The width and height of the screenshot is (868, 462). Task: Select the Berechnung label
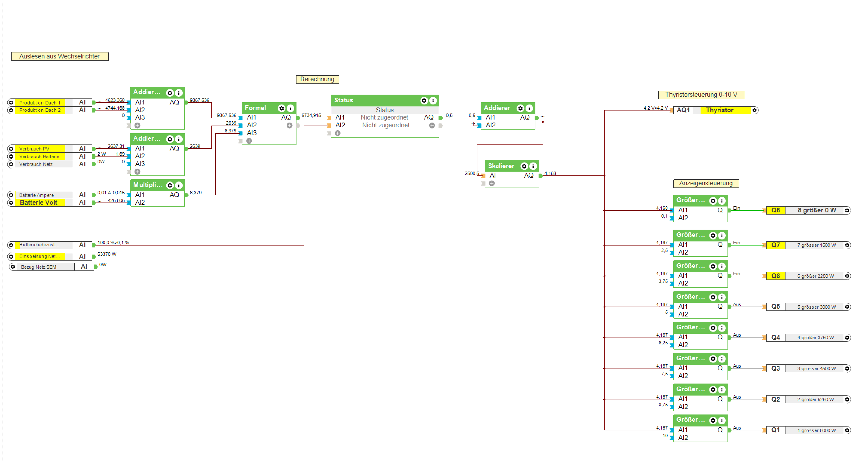(x=317, y=79)
